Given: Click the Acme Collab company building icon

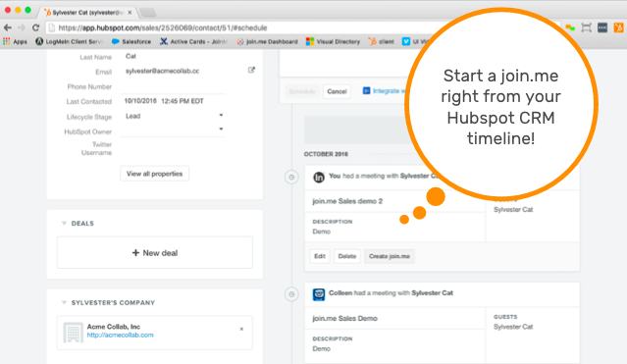Looking at the screenshot, I should point(74,333).
